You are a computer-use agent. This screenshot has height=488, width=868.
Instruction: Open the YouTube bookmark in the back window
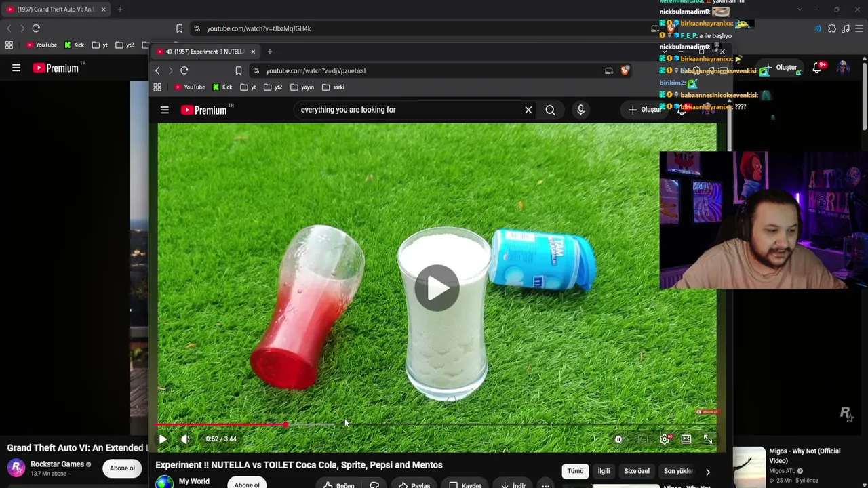[41, 45]
